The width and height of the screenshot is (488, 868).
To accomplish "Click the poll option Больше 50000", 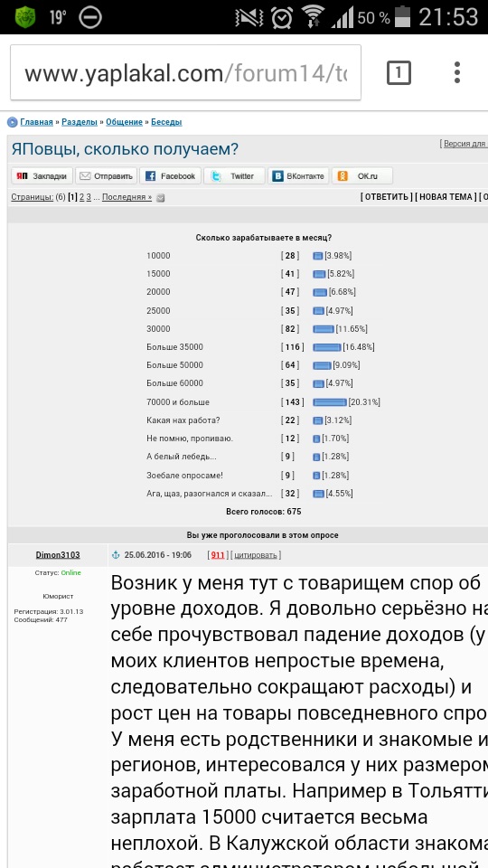I will click(x=174, y=365).
